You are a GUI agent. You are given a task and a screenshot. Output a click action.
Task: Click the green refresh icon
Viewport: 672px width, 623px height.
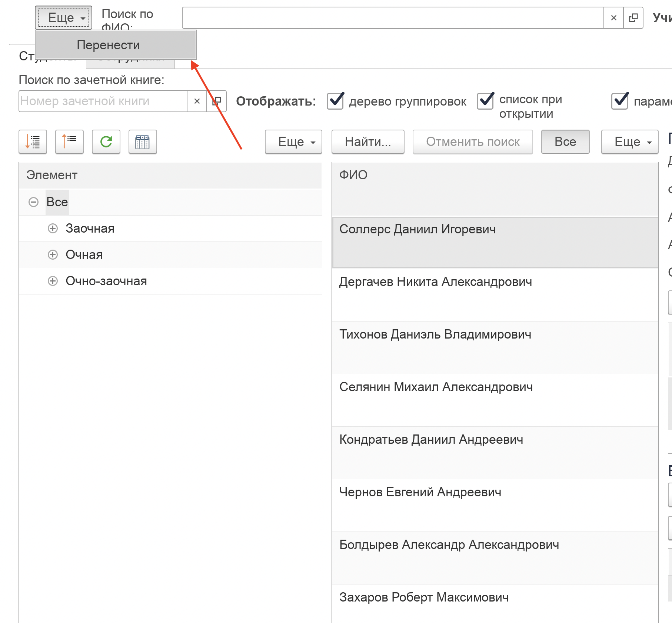106,141
